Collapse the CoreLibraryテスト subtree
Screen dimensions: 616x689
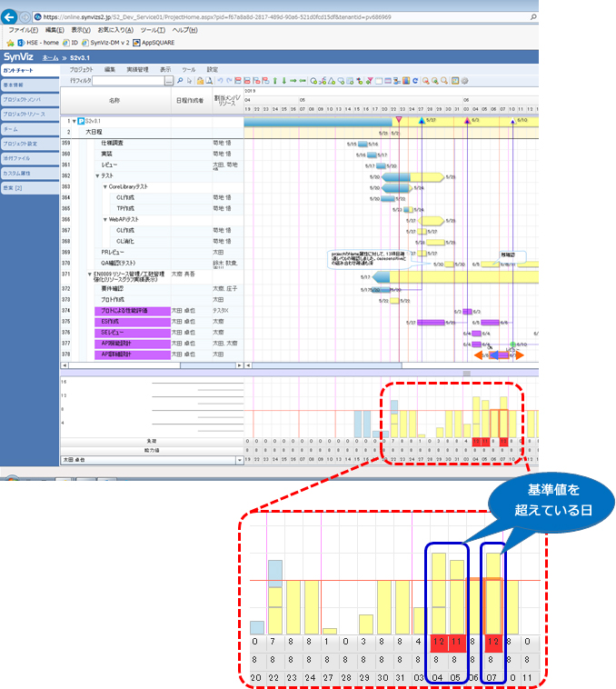[x=104, y=186]
